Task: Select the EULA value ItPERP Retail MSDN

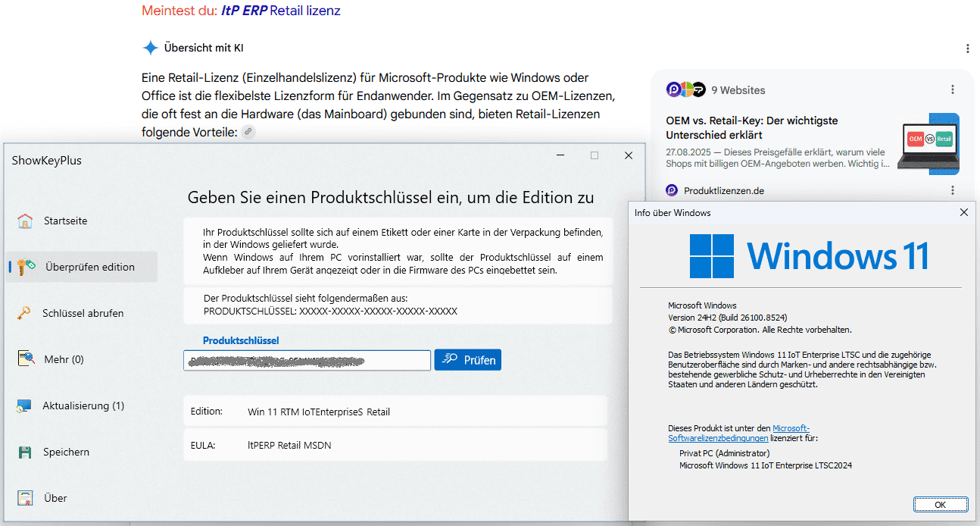Action: tap(289, 446)
